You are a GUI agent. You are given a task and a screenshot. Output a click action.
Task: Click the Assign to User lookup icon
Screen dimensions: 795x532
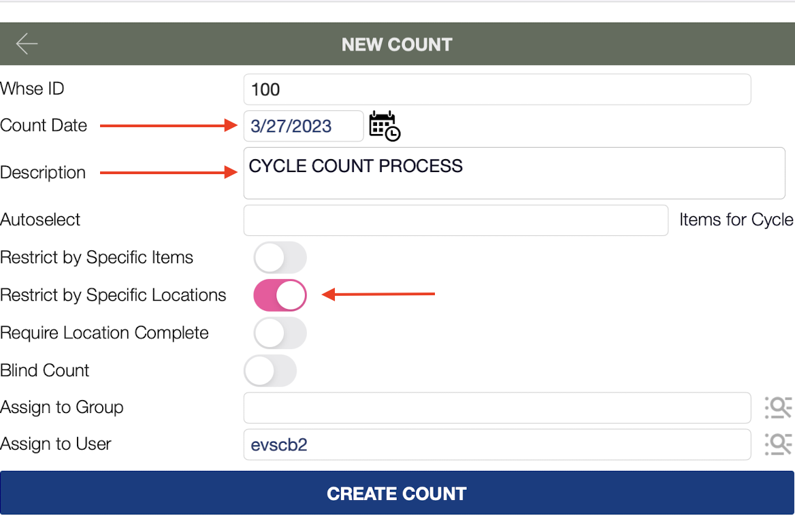[x=778, y=444]
